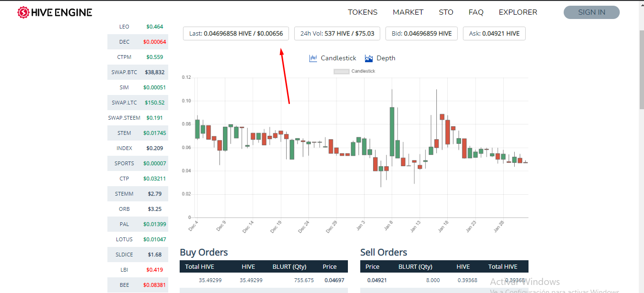Click the Bid price box

(x=422, y=34)
